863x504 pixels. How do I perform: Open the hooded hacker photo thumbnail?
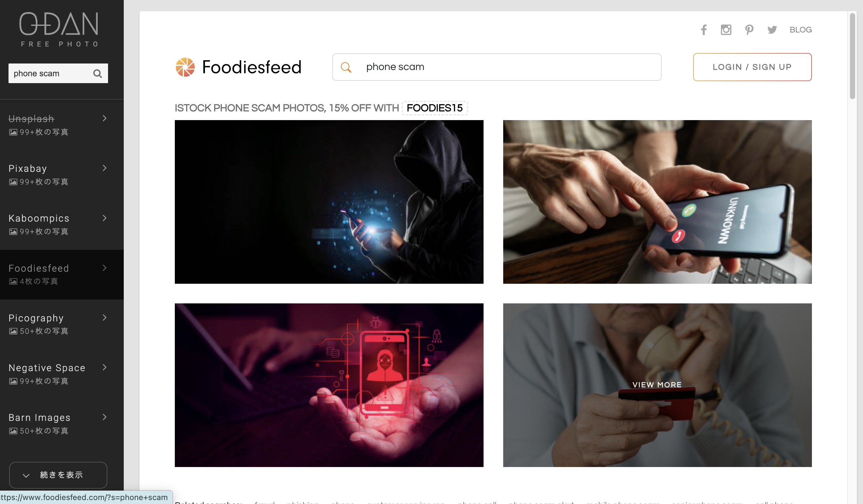329,202
